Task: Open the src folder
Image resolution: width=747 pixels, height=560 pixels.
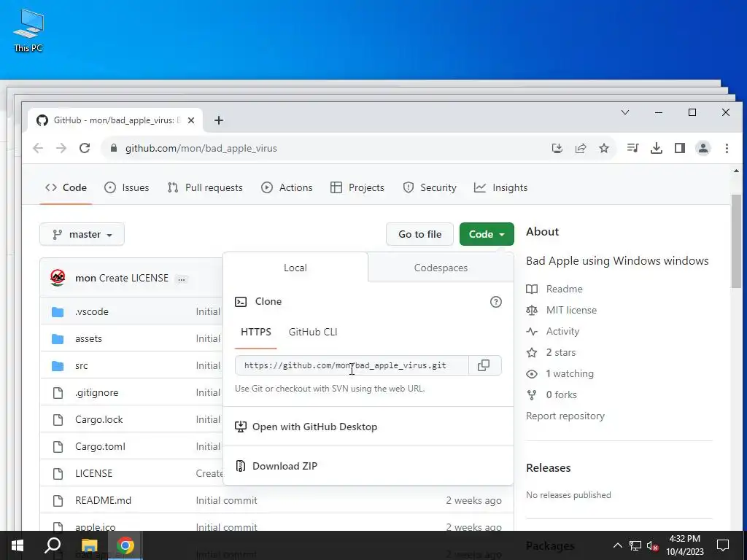Action: tap(82, 366)
